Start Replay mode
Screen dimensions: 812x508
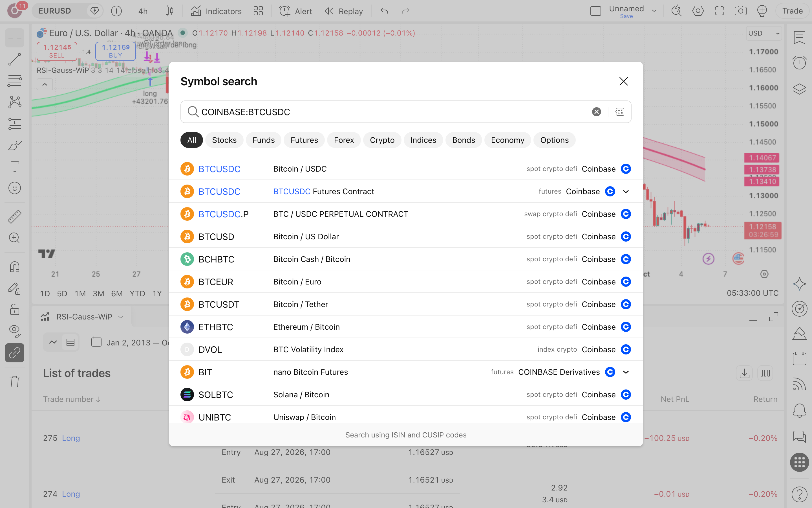pyautogui.click(x=344, y=11)
